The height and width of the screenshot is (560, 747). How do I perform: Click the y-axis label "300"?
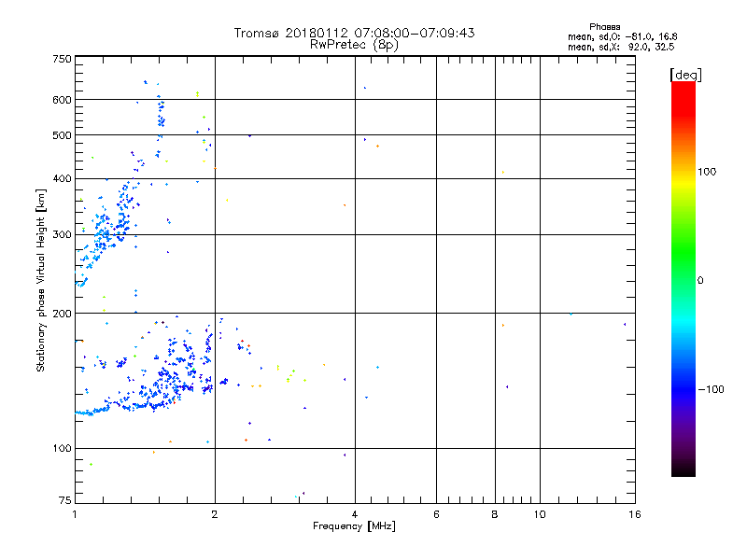coord(62,235)
